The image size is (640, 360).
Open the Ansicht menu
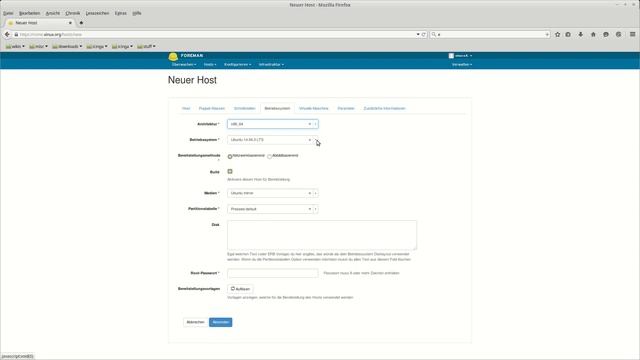pyautogui.click(x=53, y=13)
